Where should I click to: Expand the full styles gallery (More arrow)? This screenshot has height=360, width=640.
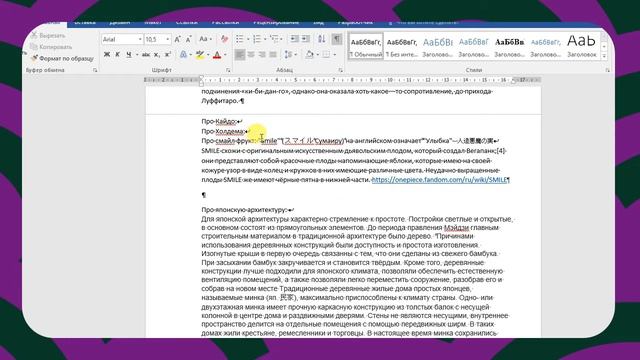coord(604,56)
